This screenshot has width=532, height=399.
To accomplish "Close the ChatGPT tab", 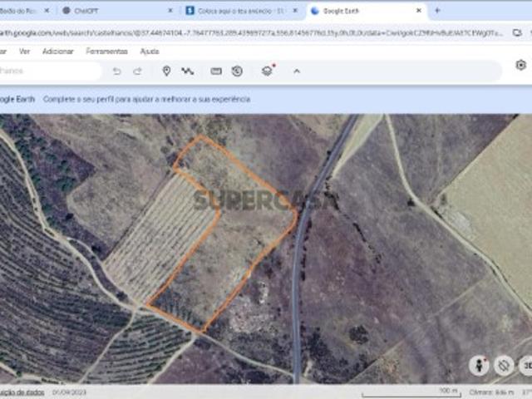I will (x=170, y=11).
